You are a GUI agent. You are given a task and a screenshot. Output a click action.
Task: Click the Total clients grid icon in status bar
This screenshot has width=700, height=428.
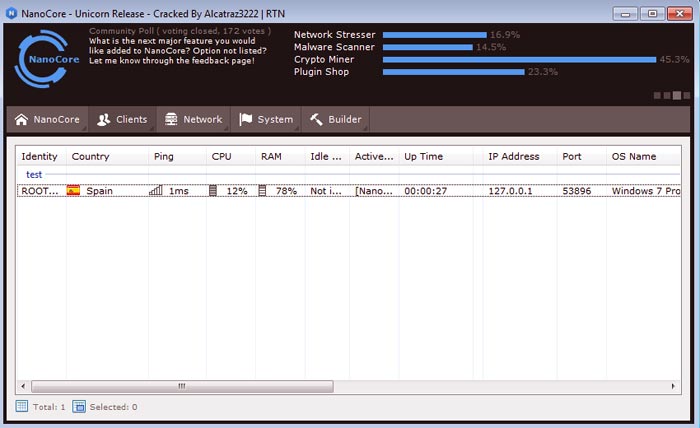21,406
